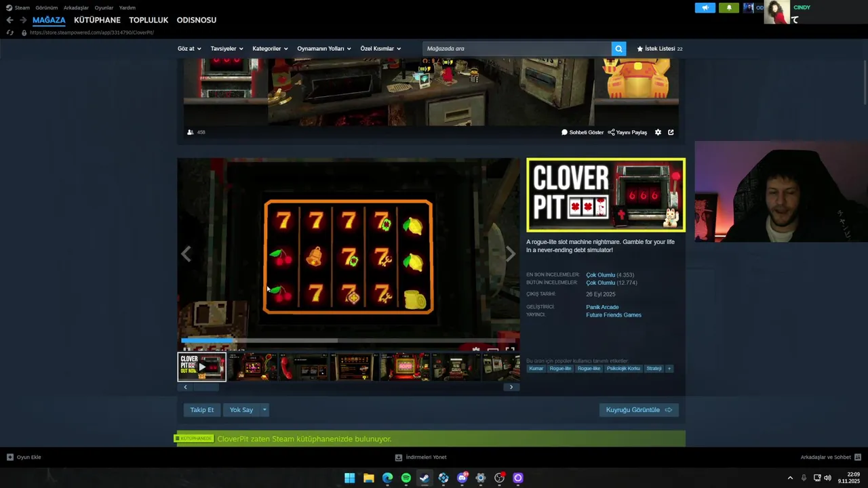Open the green notifications bell
This screenshot has height=488, width=868.
point(729,7)
